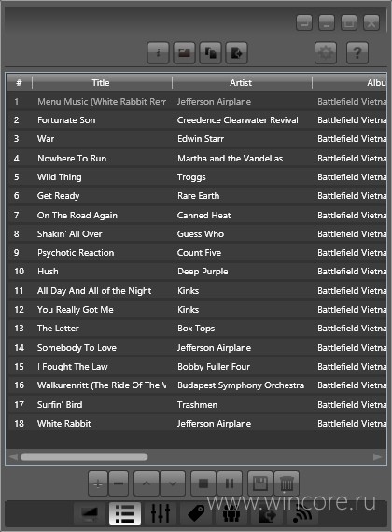
Task: Switch to the tag editor tab
Action: pos(196,513)
